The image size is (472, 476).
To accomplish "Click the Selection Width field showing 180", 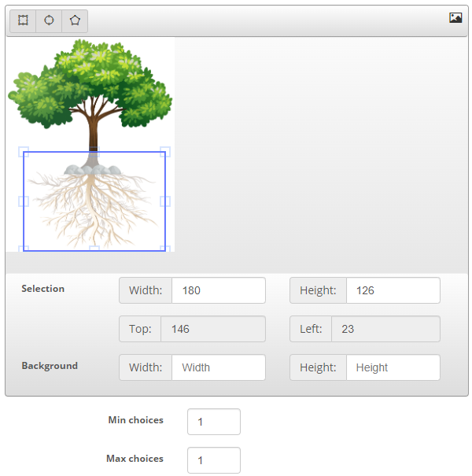I will click(x=219, y=290).
